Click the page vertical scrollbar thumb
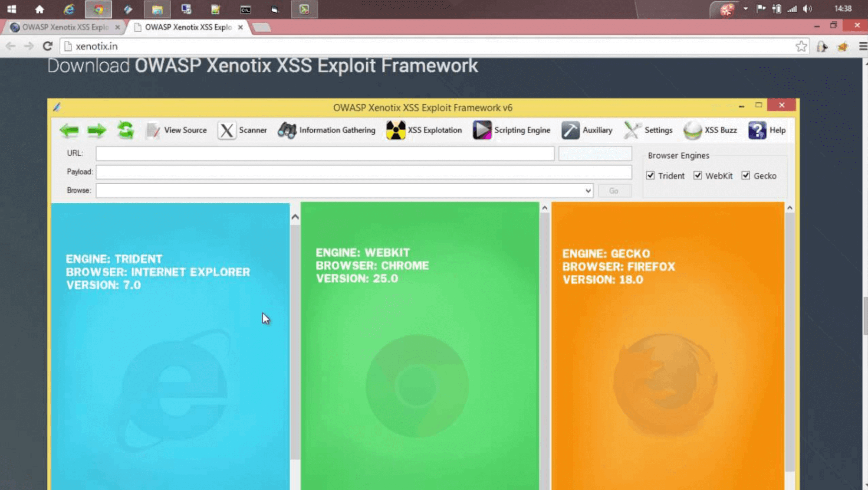 (865, 316)
